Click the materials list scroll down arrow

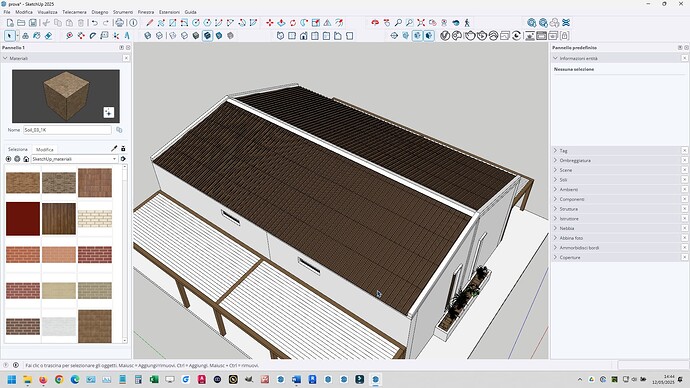tap(125, 340)
